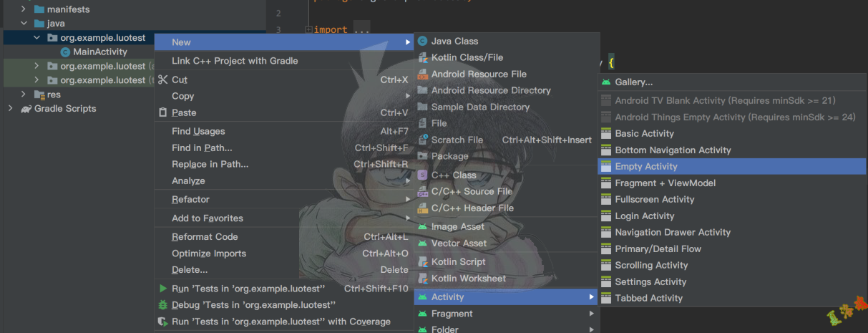The height and width of the screenshot is (333, 868).
Task: Click folded import ellipsis in editor
Action: pyautogui.click(x=361, y=30)
